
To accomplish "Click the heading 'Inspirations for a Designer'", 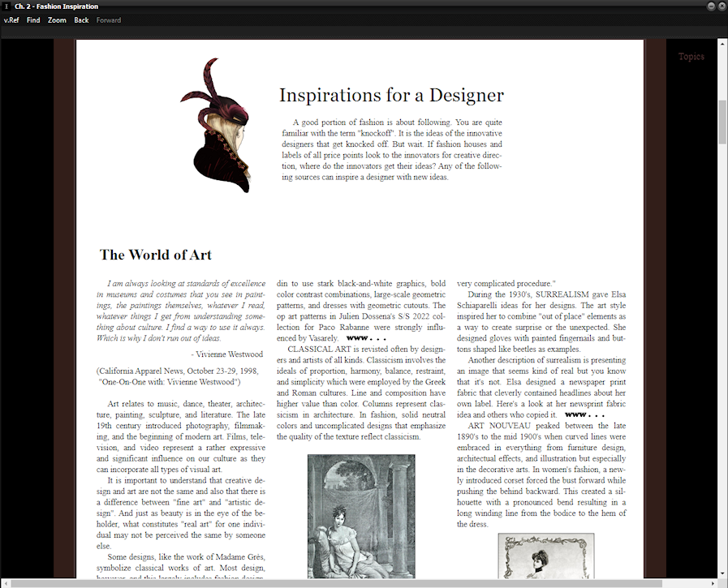I will (x=391, y=95).
